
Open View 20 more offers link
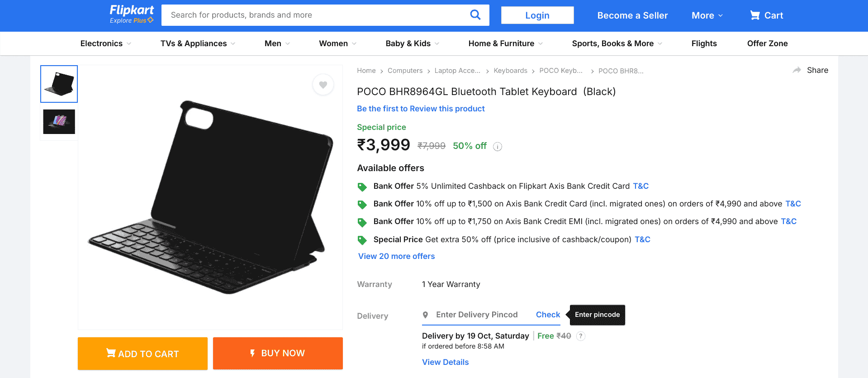[x=396, y=256]
